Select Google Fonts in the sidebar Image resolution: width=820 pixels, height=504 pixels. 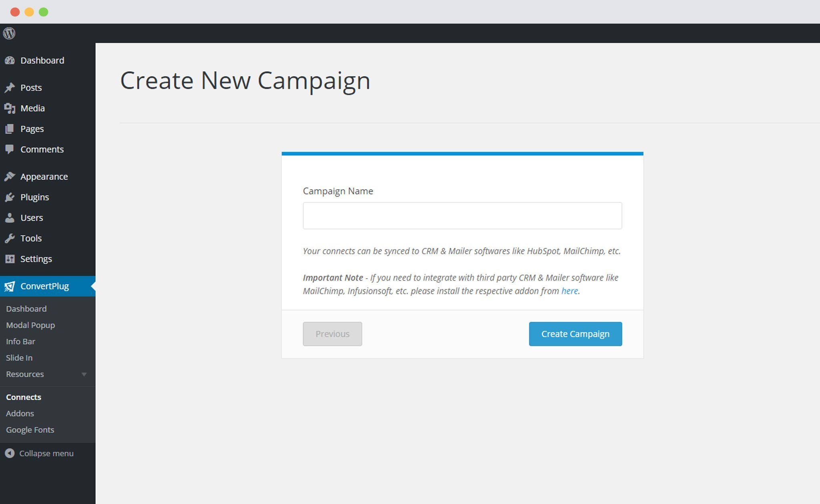(x=30, y=430)
